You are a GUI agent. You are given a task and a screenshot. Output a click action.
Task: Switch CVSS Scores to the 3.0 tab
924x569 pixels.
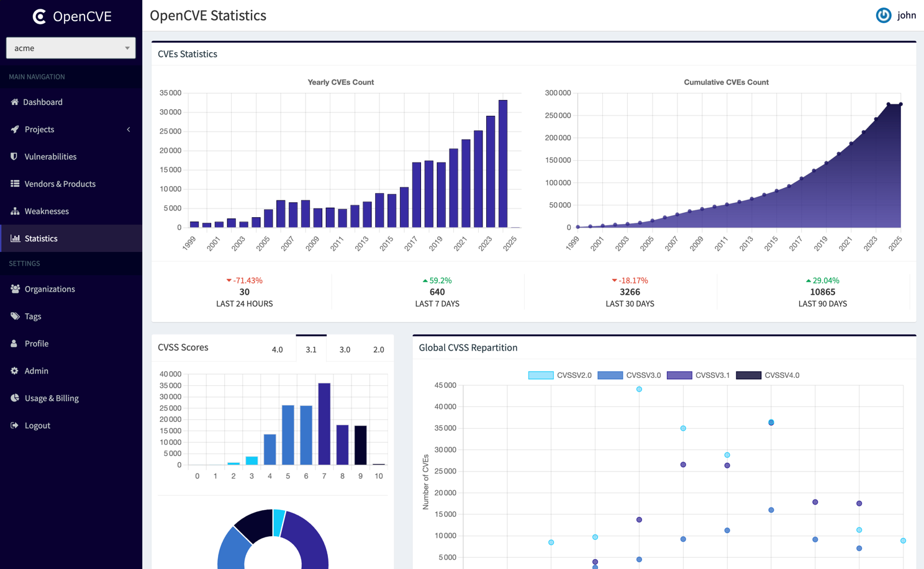point(345,349)
